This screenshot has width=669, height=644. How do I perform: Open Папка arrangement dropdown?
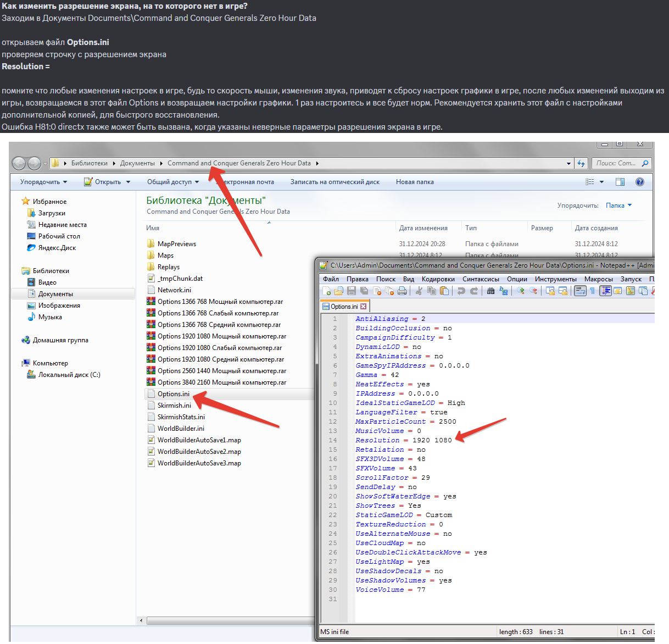(x=619, y=206)
